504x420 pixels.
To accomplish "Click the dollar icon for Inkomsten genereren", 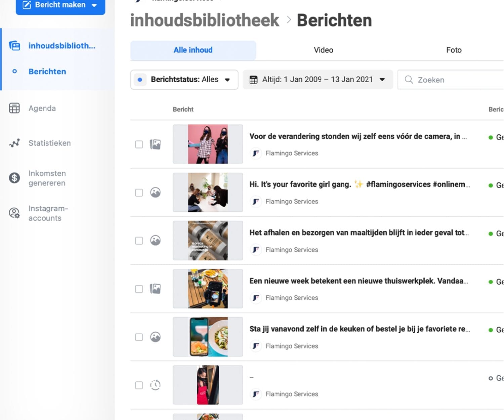I will (x=14, y=178).
